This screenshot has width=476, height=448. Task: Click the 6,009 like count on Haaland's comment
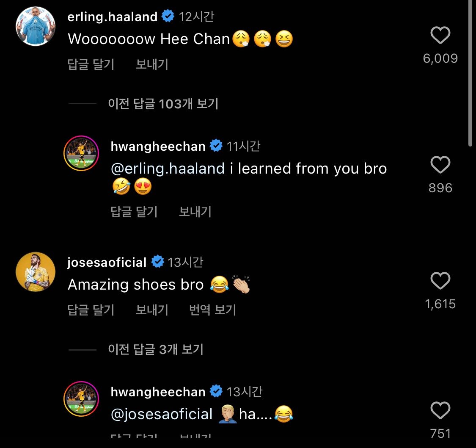click(441, 58)
